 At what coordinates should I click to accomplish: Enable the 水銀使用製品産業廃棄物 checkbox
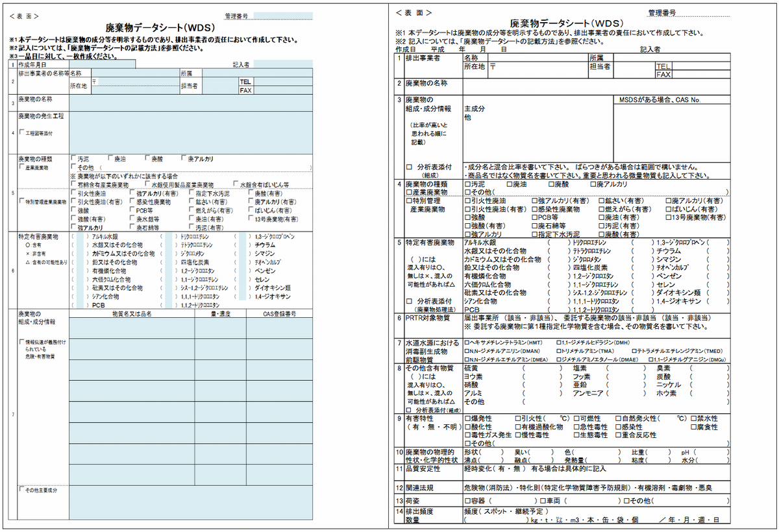146,185
